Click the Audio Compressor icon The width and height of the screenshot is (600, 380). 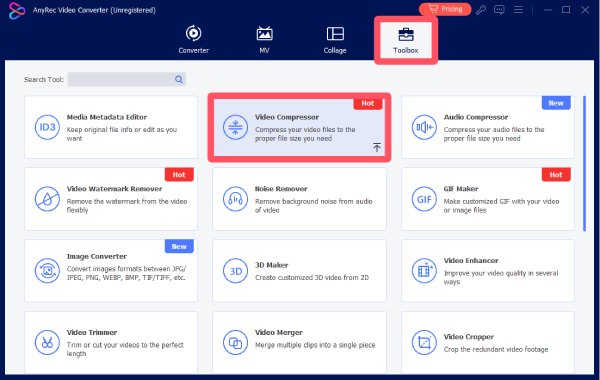tap(424, 127)
